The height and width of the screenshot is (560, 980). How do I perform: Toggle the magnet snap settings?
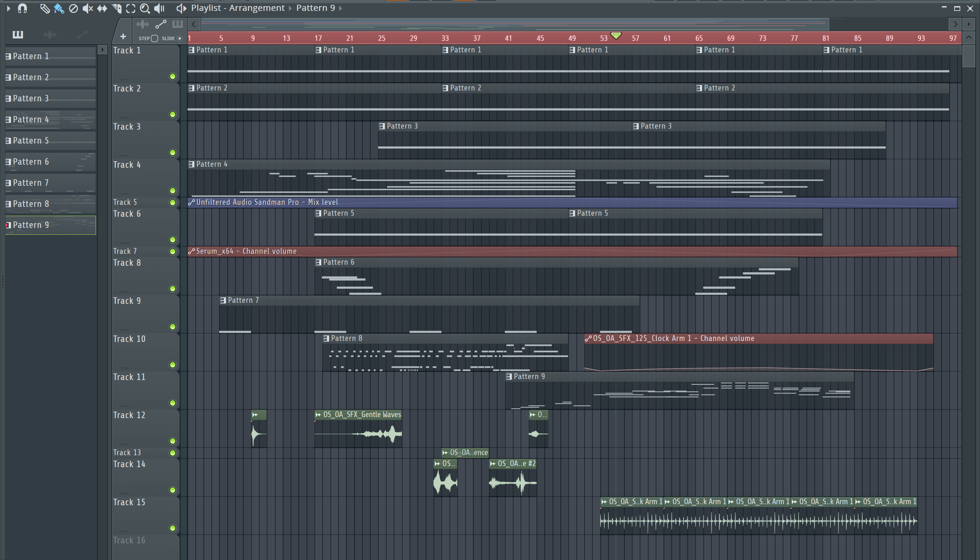coord(22,8)
